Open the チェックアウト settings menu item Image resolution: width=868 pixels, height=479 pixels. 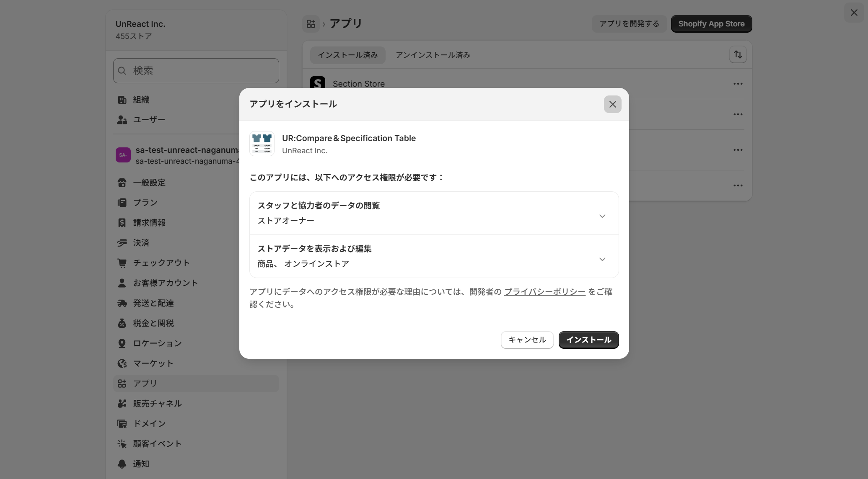click(x=196, y=263)
